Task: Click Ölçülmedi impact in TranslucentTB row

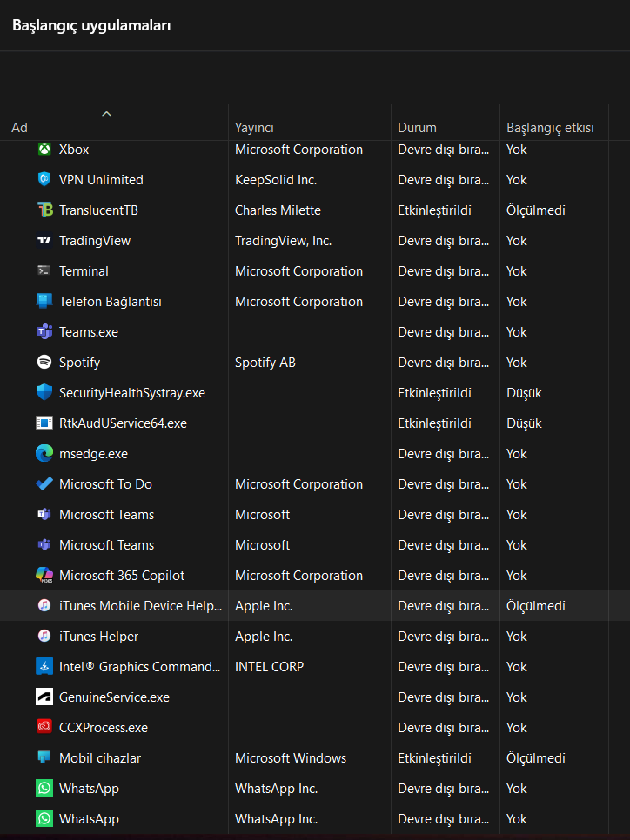Action: pos(536,210)
